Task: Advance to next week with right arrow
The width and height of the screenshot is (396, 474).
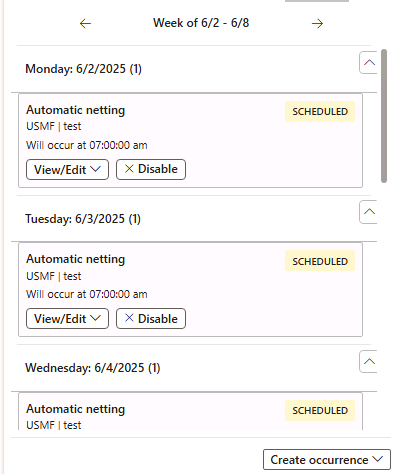Action: [317, 23]
